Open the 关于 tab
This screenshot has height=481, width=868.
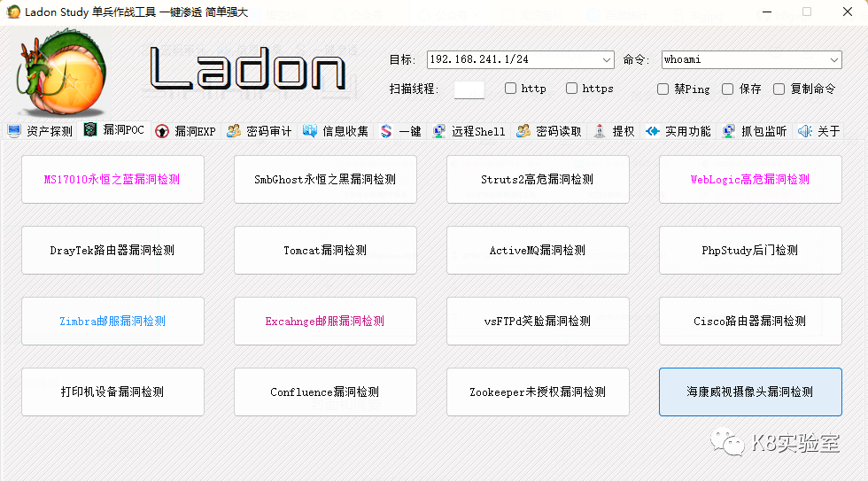pos(819,131)
